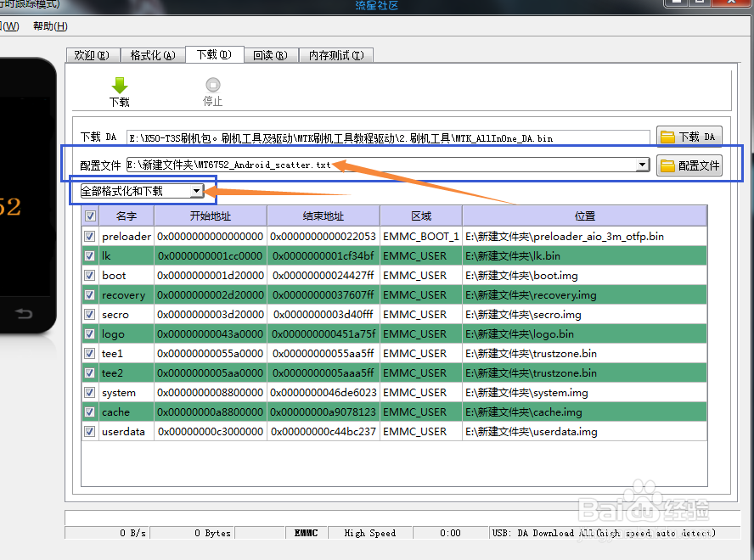Uncheck the userdata partition checkbox
This screenshot has height=560, width=754.
tap(90, 432)
